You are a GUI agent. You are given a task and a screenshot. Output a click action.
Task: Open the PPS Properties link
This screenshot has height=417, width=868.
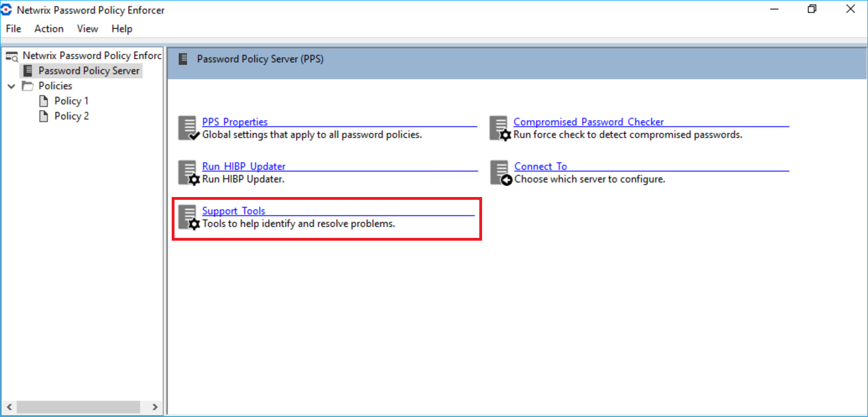point(234,121)
